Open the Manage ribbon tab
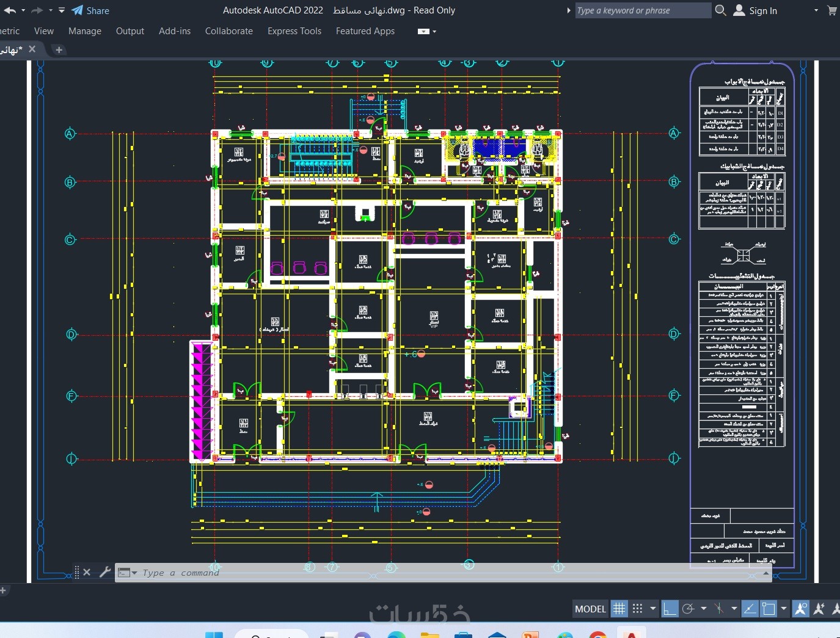The height and width of the screenshot is (638, 840). [x=85, y=31]
